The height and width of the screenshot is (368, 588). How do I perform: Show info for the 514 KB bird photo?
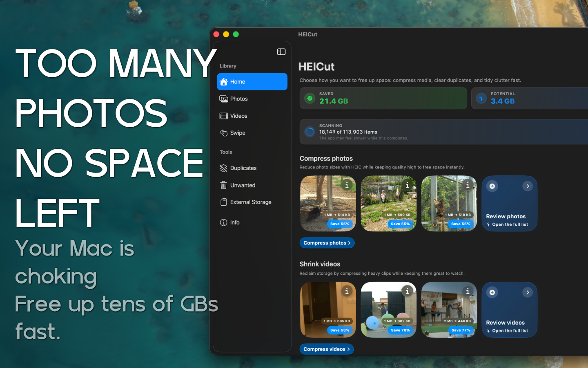tap(347, 185)
